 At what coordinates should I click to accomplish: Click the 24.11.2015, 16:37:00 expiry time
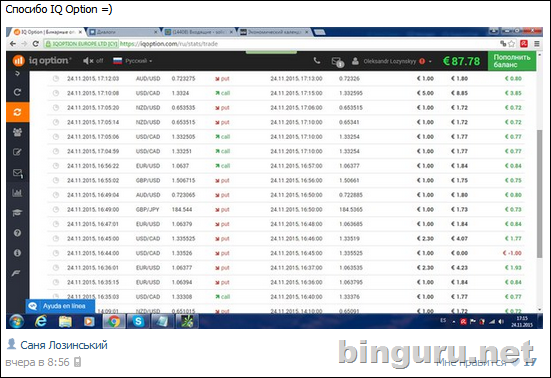(296, 268)
